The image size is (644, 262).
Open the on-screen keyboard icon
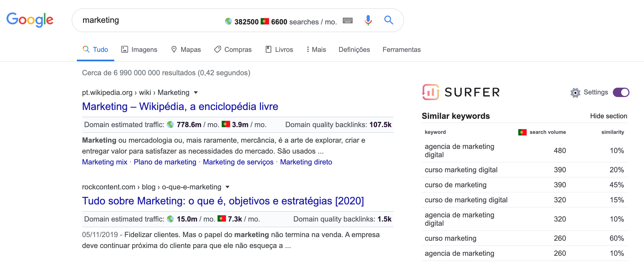coord(347,20)
